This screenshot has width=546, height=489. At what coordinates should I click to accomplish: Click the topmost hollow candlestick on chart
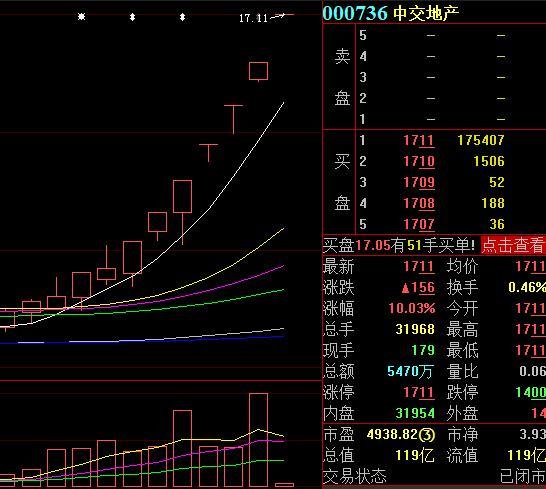point(258,71)
